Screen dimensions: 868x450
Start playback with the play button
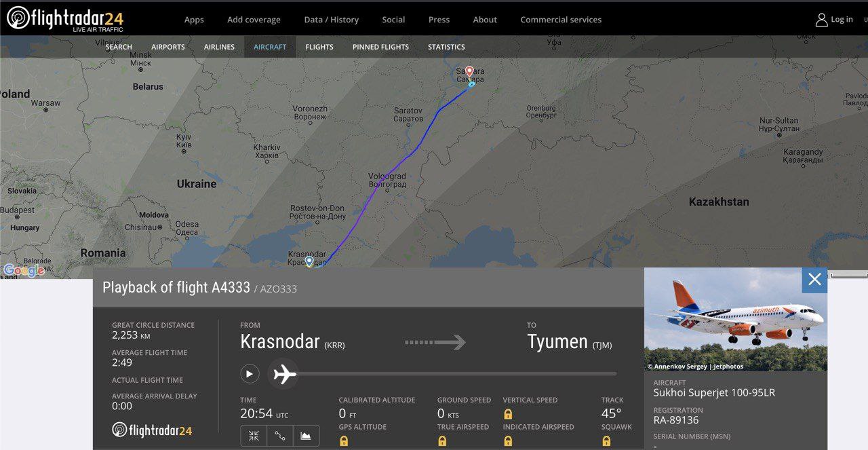(x=250, y=373)
